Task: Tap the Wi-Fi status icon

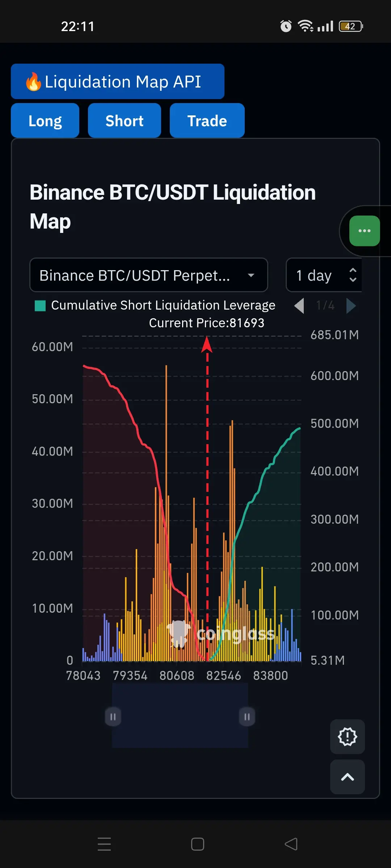Action: [x=305, y=26]
